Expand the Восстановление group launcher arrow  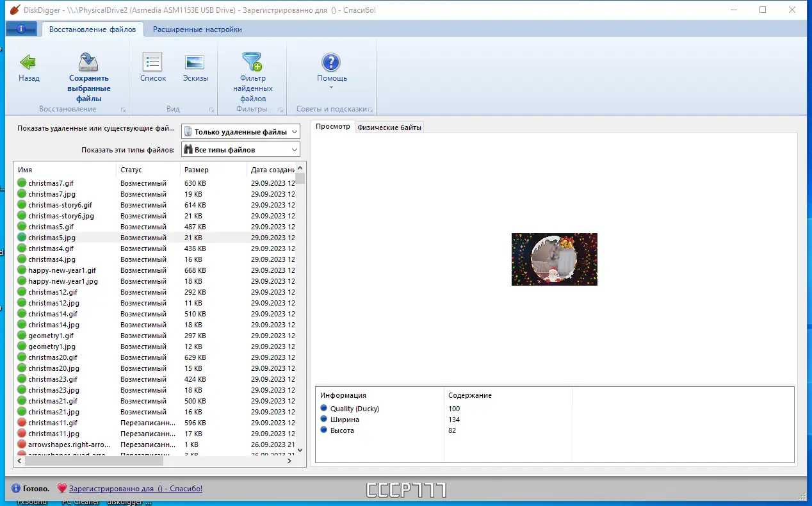coord(123,110)
